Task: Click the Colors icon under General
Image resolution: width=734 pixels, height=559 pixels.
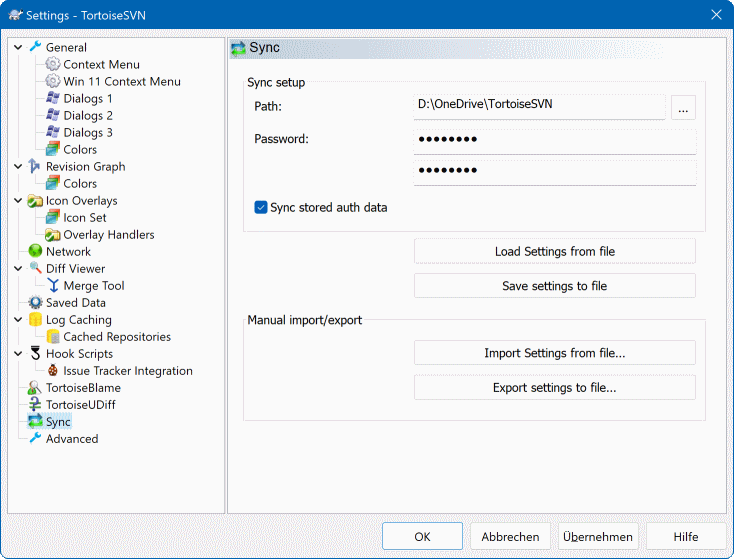Action: tap(53, 149)
